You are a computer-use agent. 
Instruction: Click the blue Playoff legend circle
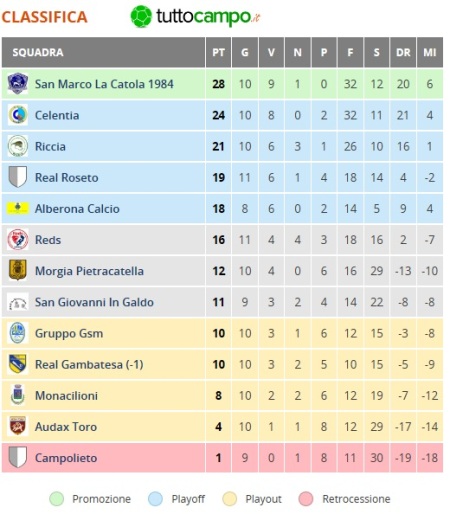point(155,499)
